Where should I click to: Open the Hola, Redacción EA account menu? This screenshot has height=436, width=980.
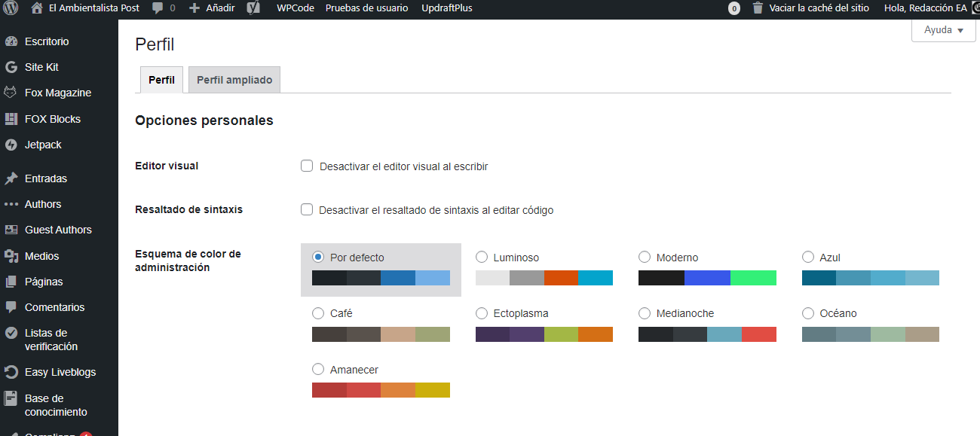pos(925,8)
